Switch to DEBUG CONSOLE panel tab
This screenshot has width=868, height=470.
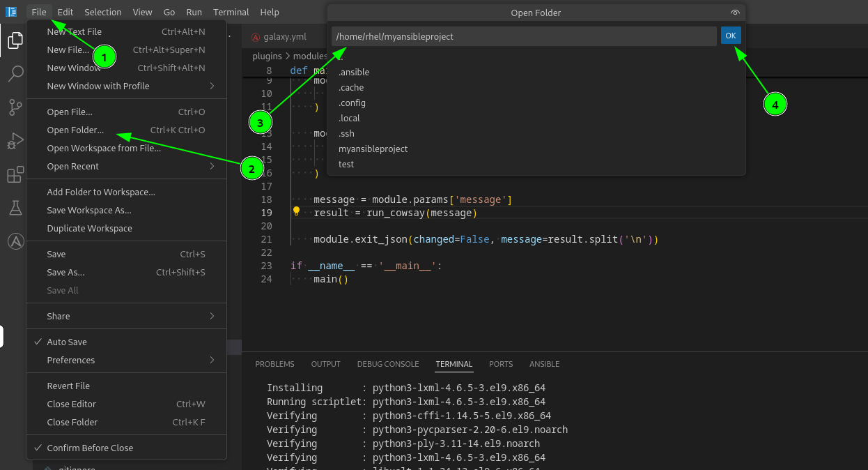pyautogui.click(x=388, y=364)
